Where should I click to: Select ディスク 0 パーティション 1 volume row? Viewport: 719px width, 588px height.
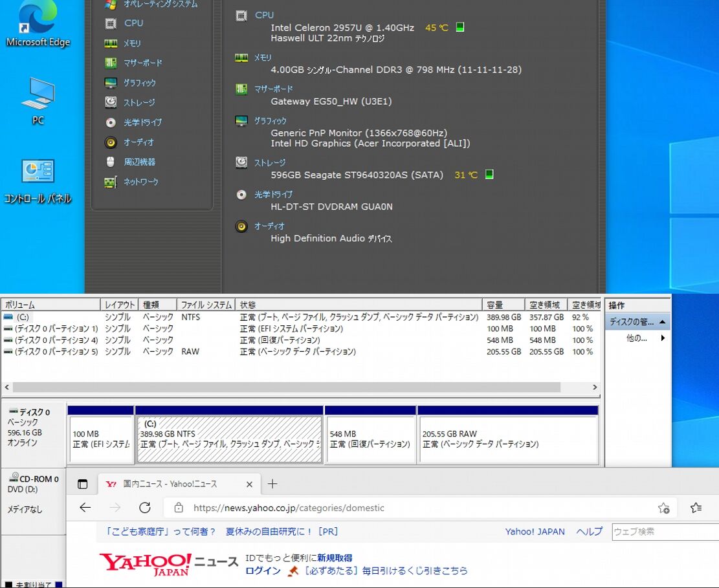[x=300, y=329]
